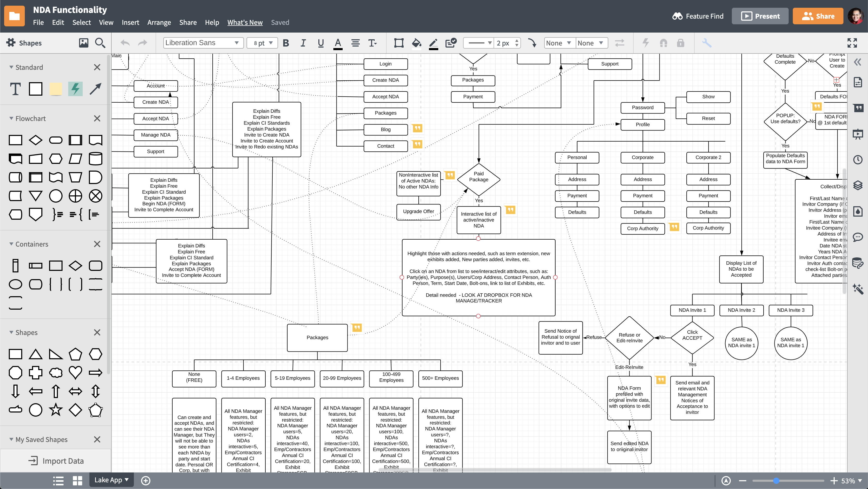Viewport: 868px width, 489px height.
Task: Click the Import Data button
Action: [56, 461]
